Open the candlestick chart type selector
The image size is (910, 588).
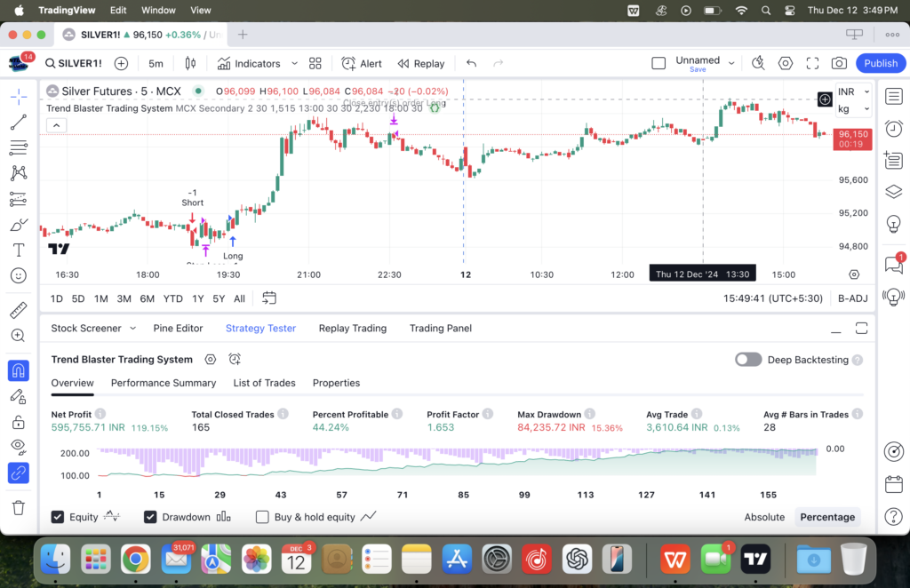(x=190, y=63)
